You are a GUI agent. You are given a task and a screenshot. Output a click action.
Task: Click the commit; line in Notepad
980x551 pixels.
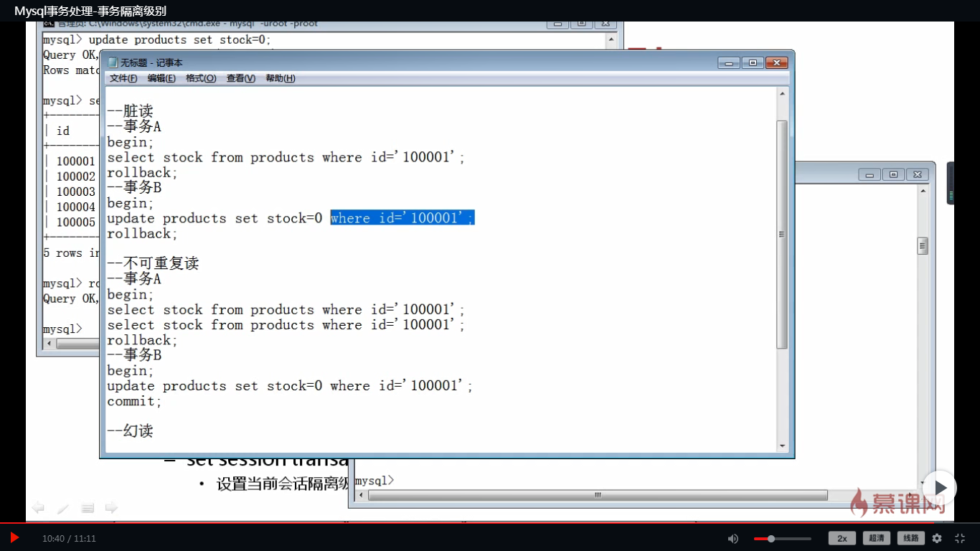(135, 401)
